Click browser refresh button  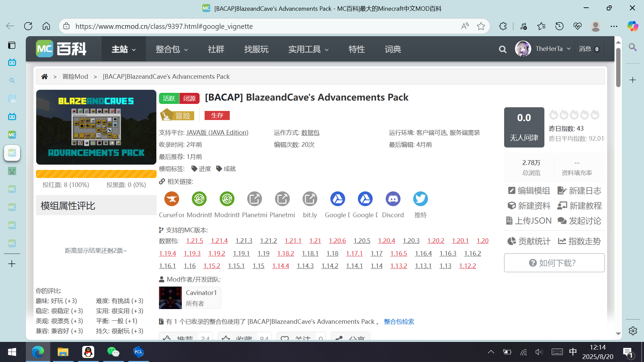click(28, 26)
